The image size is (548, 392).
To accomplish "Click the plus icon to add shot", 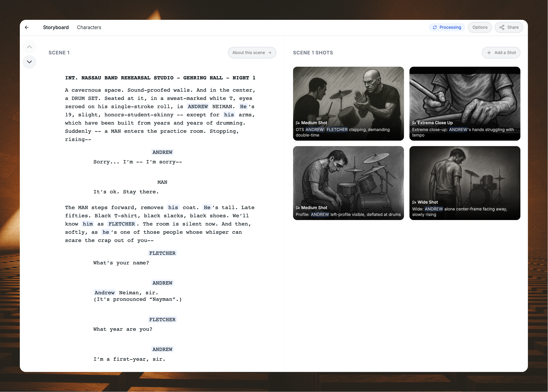I will pyautogui.click(x=489, y=53).
